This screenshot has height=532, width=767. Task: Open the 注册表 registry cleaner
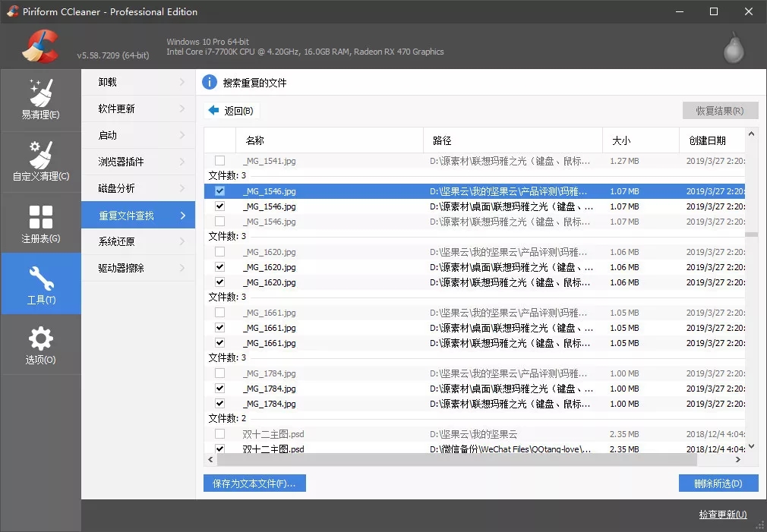click(x=41, y=222)
